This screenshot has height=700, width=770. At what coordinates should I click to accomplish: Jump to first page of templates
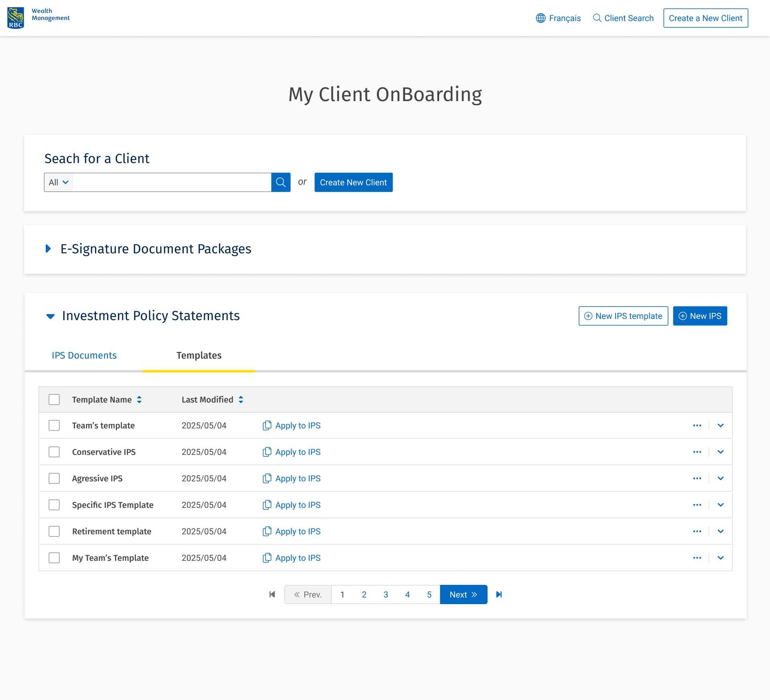tap(272, 594)
